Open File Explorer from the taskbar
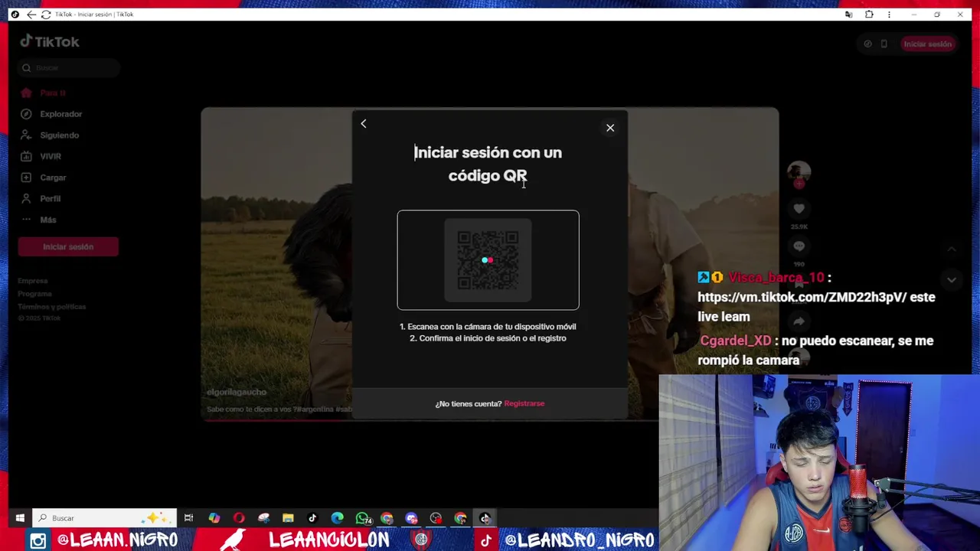 (x=288, y=518)
